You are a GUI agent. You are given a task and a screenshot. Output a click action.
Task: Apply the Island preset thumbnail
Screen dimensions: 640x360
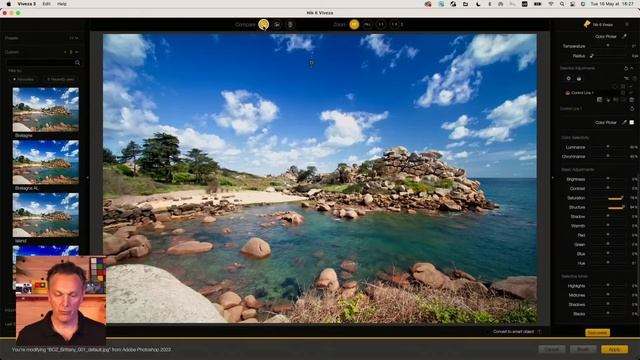click(x=45, y=215)
